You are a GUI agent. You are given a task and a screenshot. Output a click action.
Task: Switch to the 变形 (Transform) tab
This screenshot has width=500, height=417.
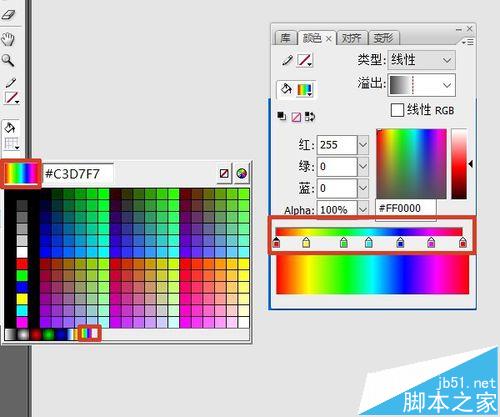click(384, 38)
